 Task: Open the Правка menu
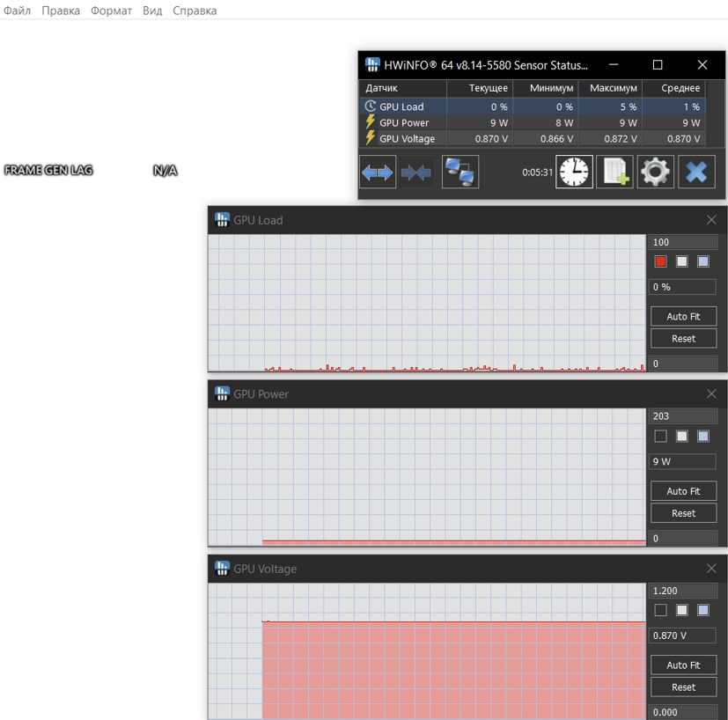point(61,11)
